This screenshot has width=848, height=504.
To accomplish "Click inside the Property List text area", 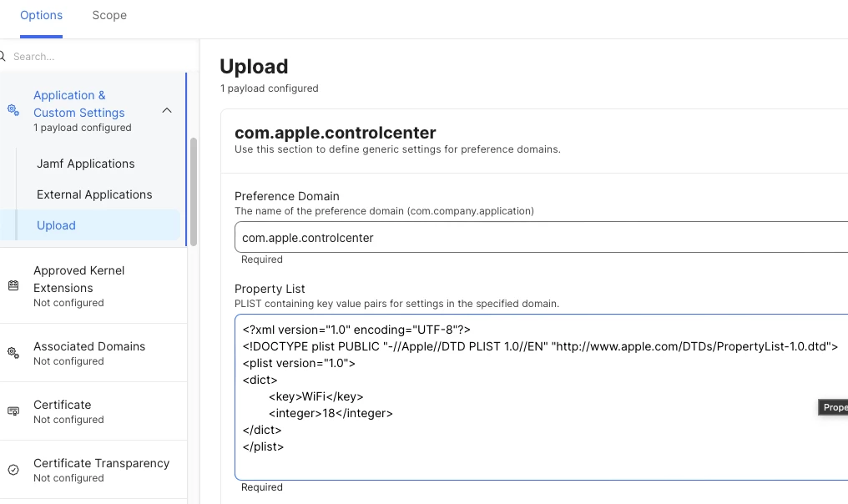I will click(x=541, y=397).
